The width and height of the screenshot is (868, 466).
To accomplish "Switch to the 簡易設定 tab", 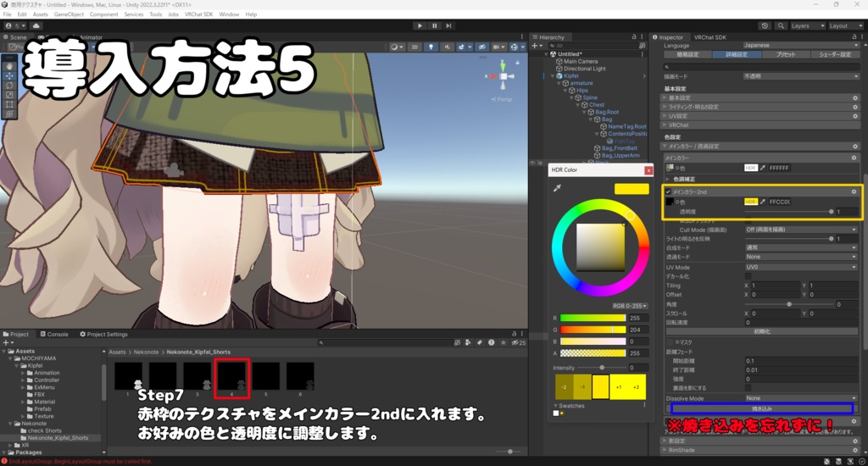I will 687,55.
